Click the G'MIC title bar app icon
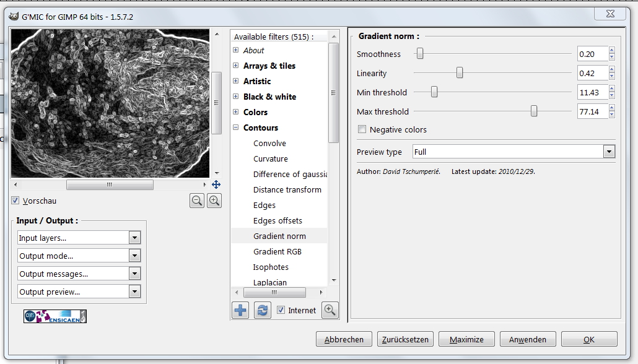Viewport: 638px width, 364px height. 14,17
